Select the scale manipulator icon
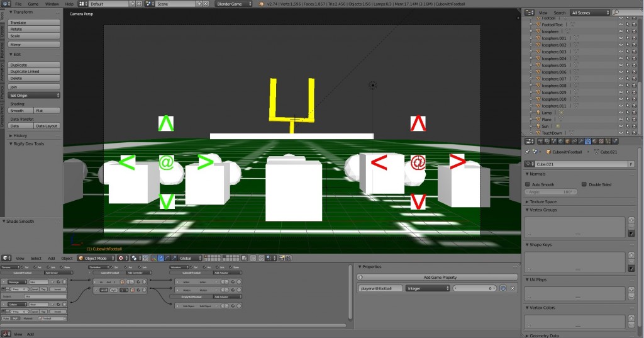This screenshot has height=338, width=644. [x=174, y=258]
